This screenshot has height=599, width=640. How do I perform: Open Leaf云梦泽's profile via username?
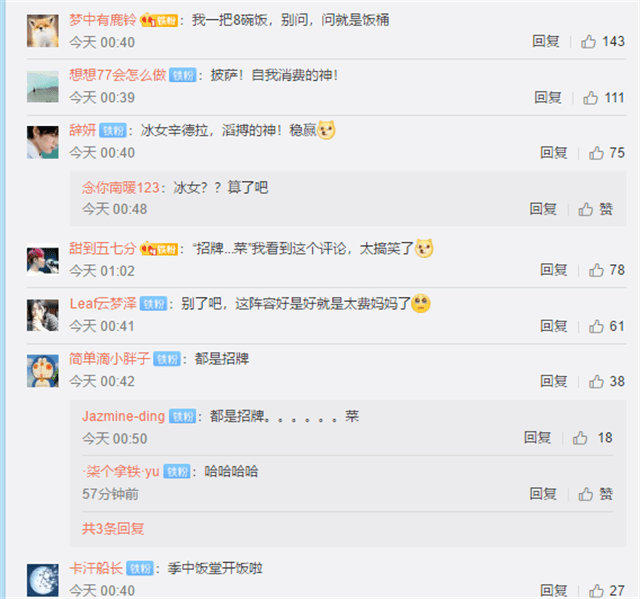tap(103, 304)
